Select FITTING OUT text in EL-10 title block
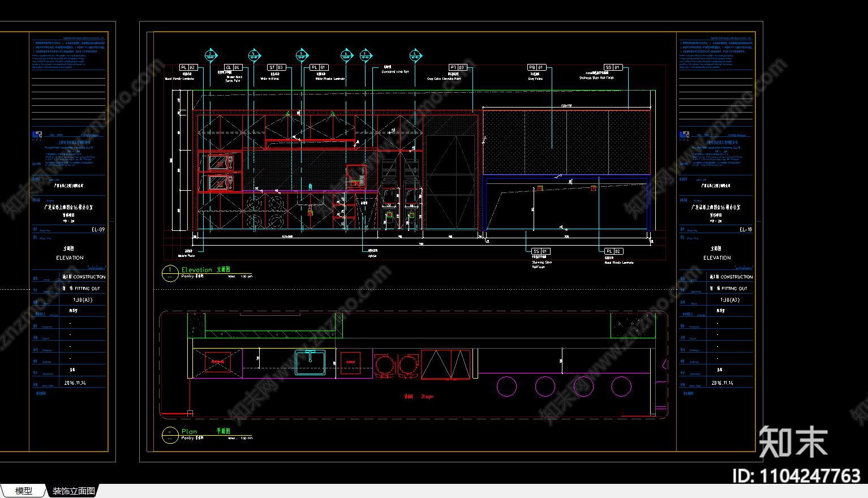This screenshot has height=498, width=868. pos(734,289)
